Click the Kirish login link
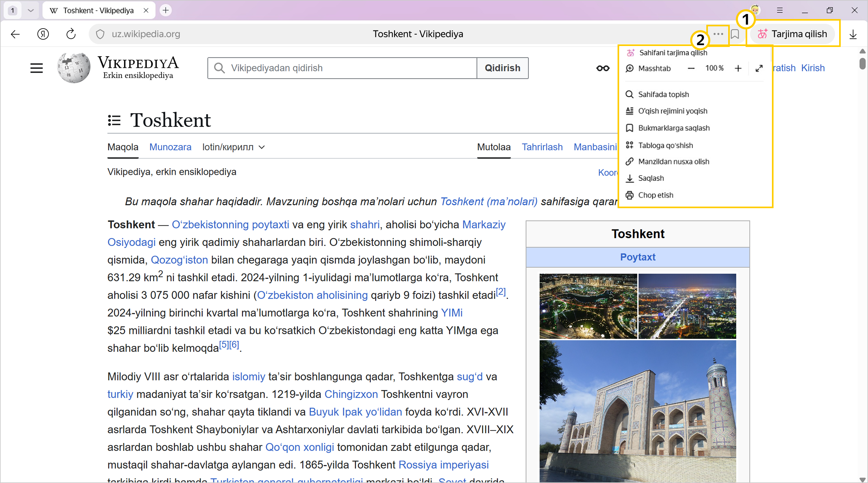Image resolution: width=868 pixels, height=483 pixels. [x=813, y=68]
